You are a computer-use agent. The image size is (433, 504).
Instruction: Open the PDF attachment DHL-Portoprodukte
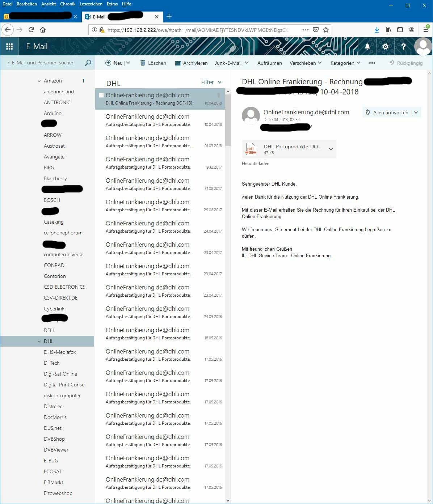289,149
